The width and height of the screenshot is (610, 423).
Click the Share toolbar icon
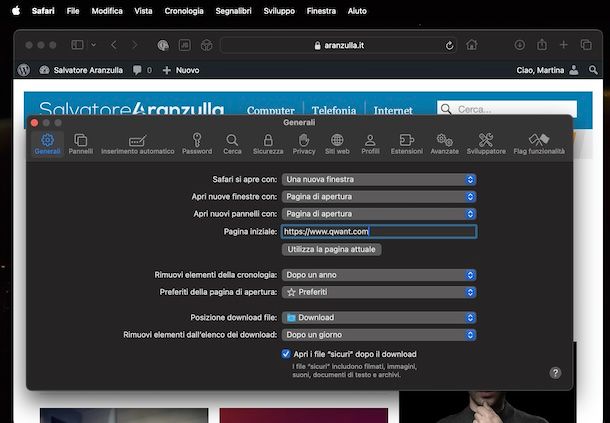click(542, 44)
